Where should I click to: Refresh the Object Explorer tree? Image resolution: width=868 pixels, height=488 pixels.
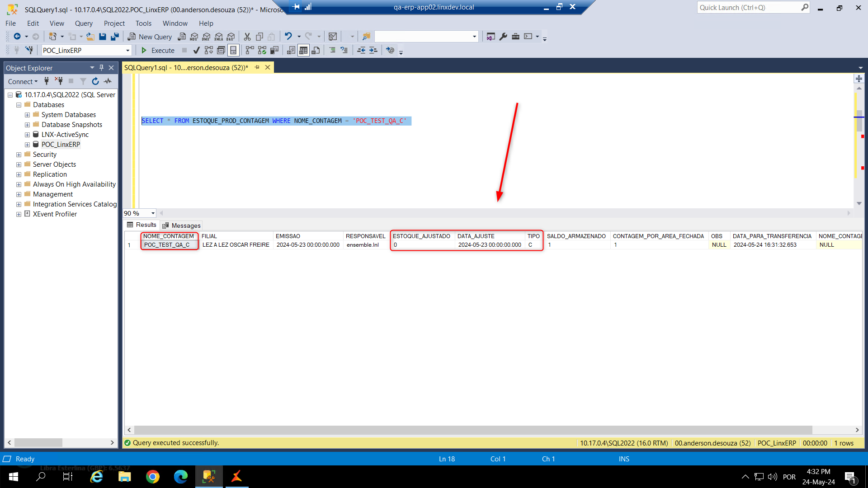tap(95, 81)
